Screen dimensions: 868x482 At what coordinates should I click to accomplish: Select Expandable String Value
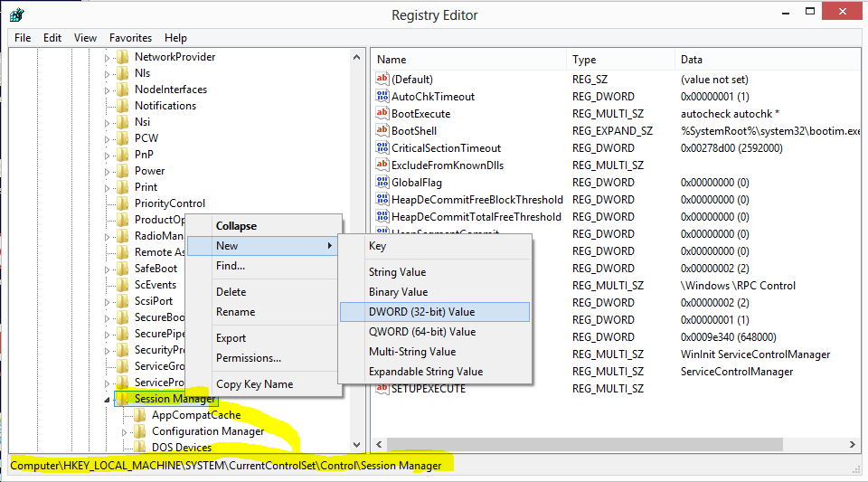(x=435, y=372)
